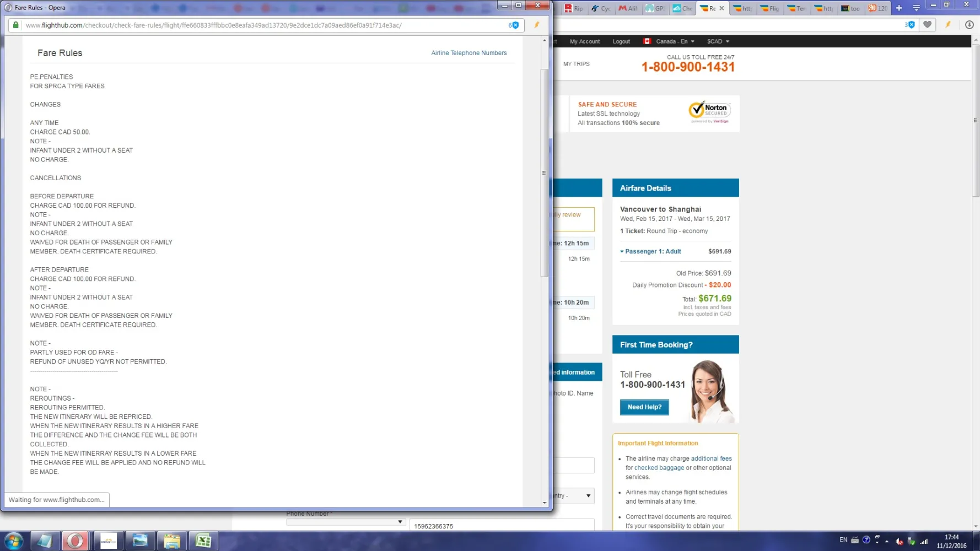This screenshot has width=980, height=551.
Task: Click 'Vancouver to Shanghai' heading
Action: pos(660,209)
